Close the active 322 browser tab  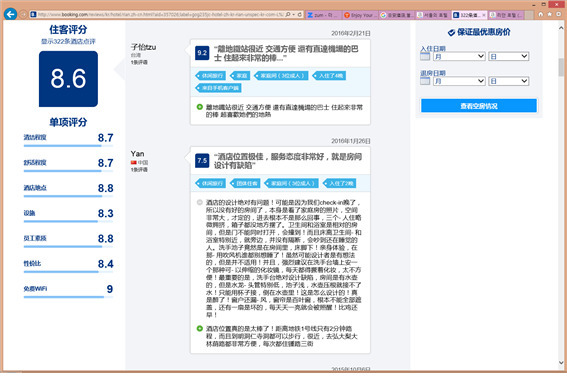tap(483, 15)
